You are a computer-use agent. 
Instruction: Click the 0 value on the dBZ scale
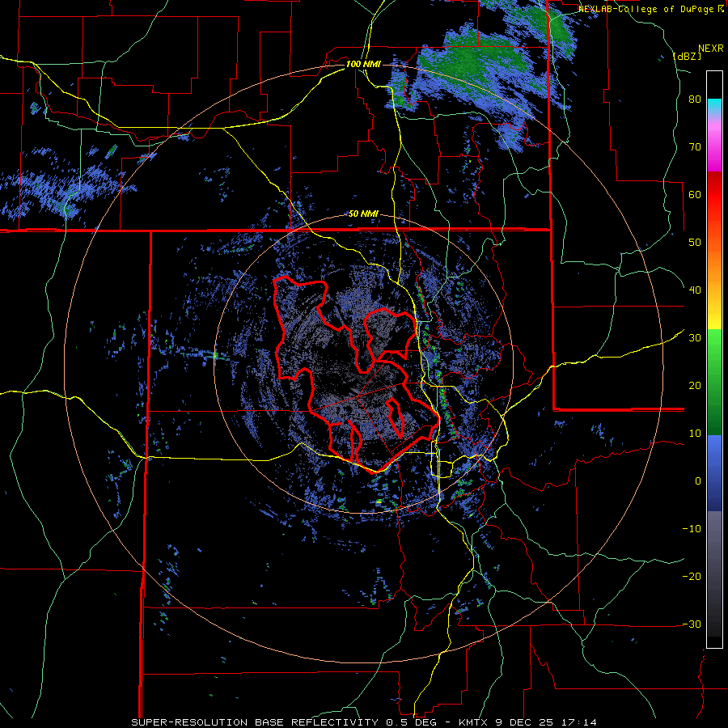coord(698,481)
